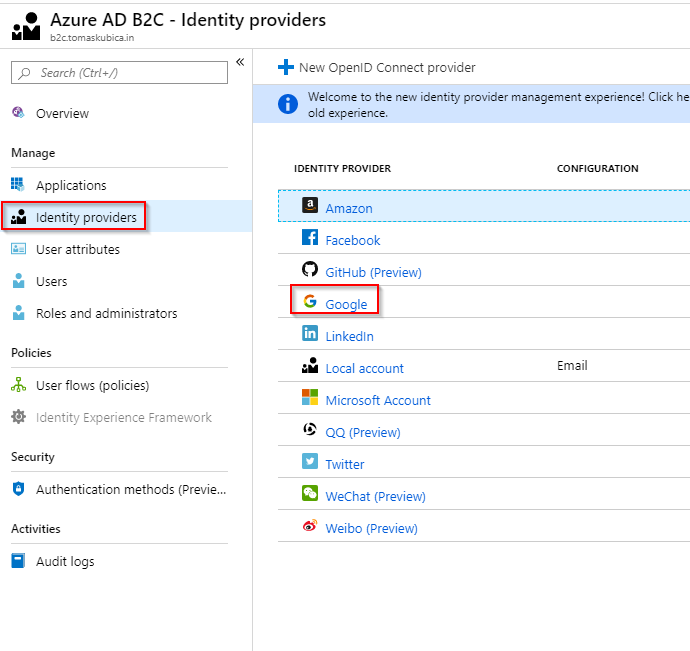The height and width of the screenshot is (651, 690).
Task: Click the WeChat logo icon
Action: pyautogui.click(x=310, y=493)
